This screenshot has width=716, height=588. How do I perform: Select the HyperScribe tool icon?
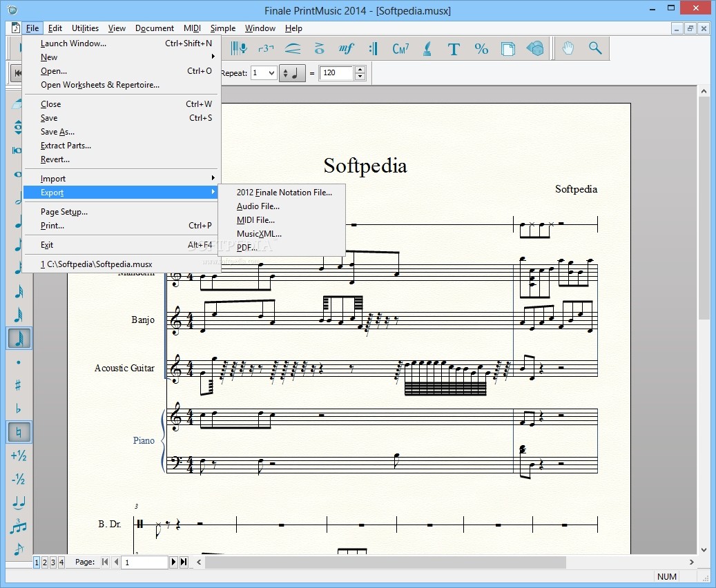[x=238, y=48]
